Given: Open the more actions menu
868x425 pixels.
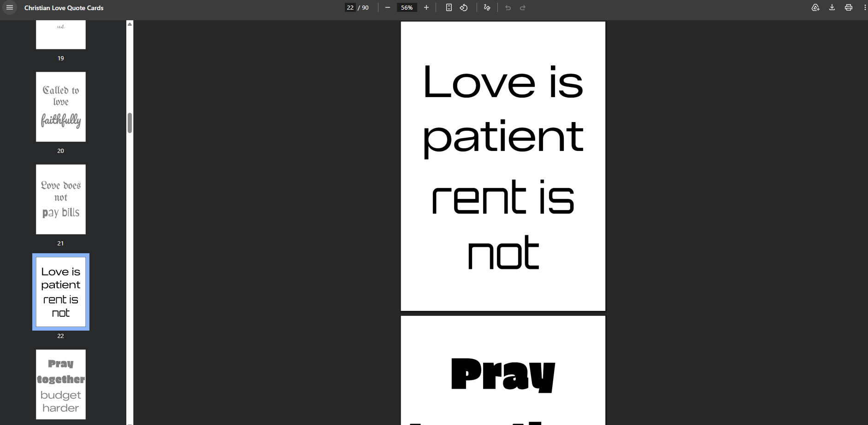Looking at the screenshot, I should [x=865, y=8].
